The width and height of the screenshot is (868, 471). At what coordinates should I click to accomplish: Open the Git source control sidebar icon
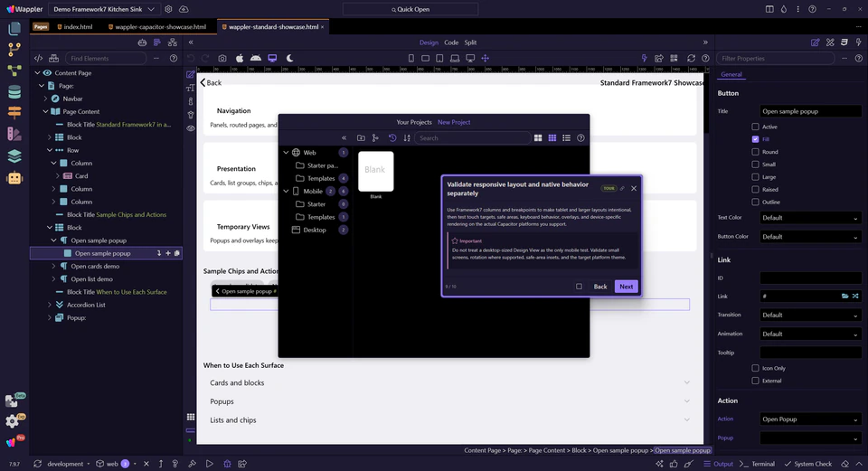[14, 49]
